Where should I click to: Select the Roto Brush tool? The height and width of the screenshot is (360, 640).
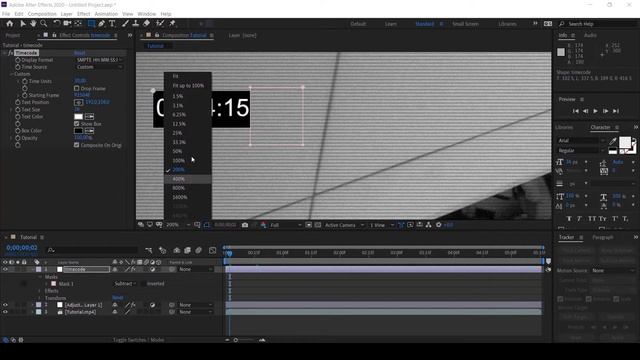tap(160, 24)
